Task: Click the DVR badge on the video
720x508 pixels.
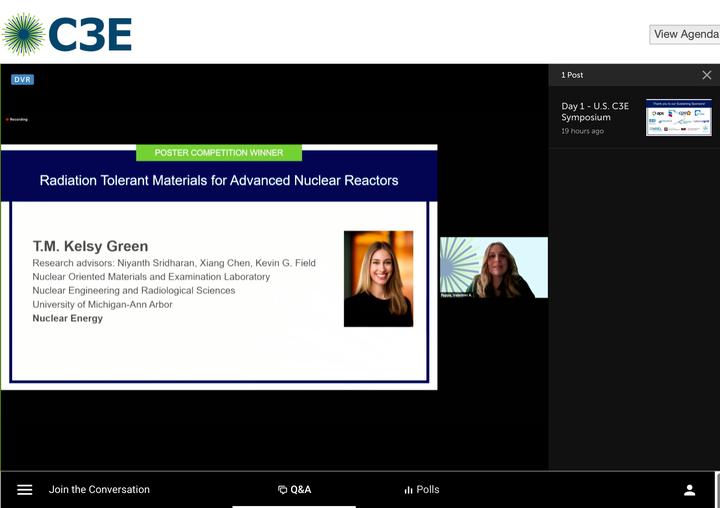Action: coord(22,79)
